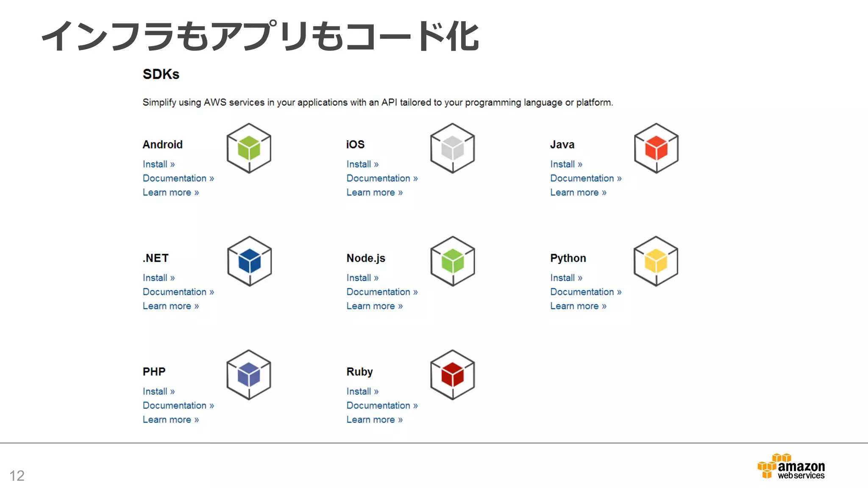The width and height of the screenshot is (868, 488).
Task: Select the Java heading text
Action: [562, 144]
